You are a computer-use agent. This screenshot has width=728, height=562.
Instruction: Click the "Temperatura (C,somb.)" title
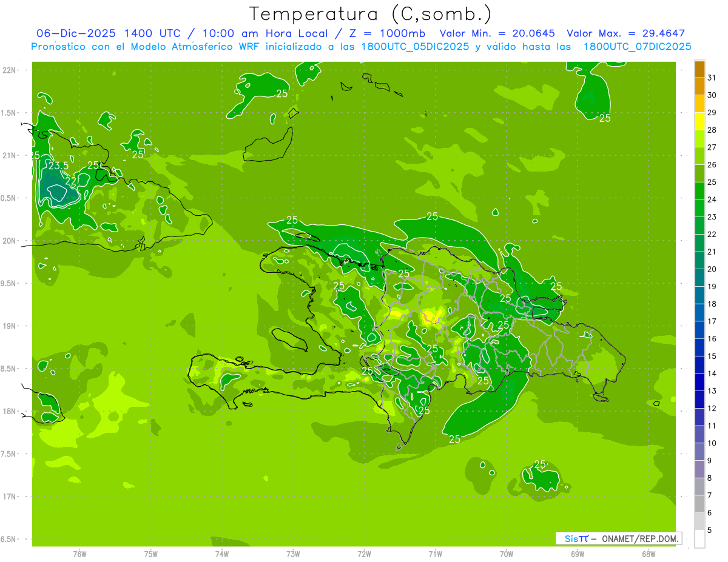[370, 13]
